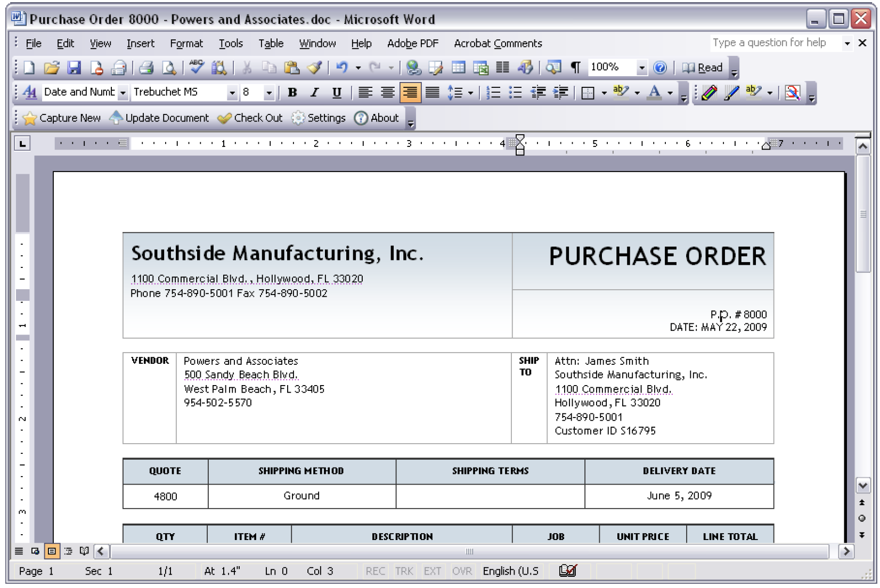
Task: Toggle Show/Hide paragraph marks
Action: [x=575, y=68]
